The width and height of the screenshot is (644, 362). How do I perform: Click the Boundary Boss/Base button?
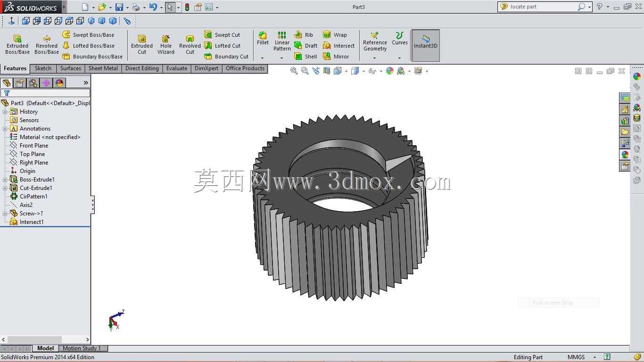click(x=92, y=57)
